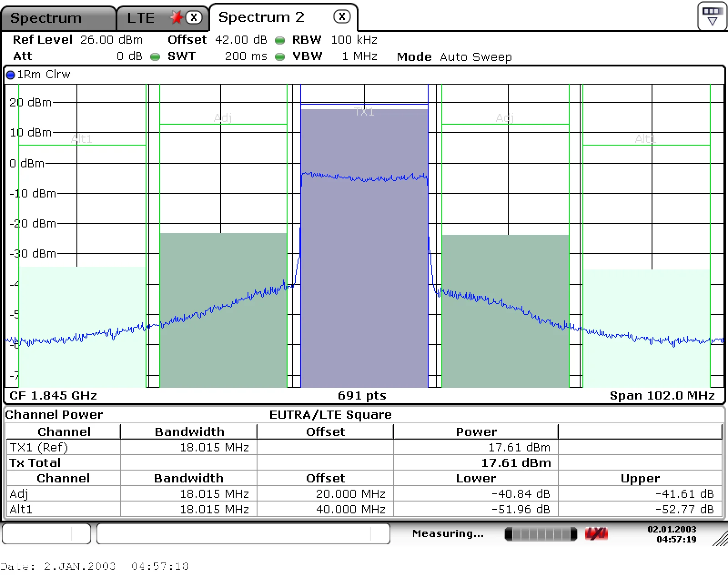Click the Adj lower -40.84 dB value
The height and width of the screenshot is (588, 728).
[x=521, y=494]
